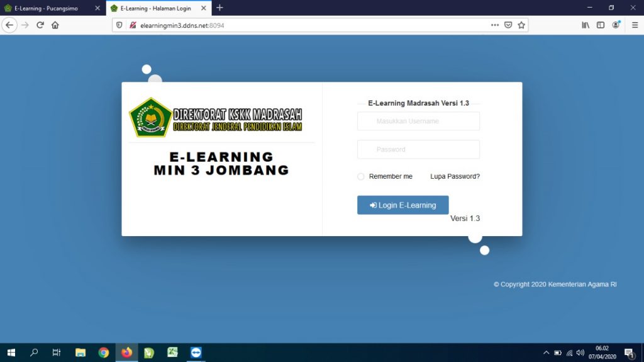
Task: Click the insecure connection padlock icon
Action: (x=133, y=25)
